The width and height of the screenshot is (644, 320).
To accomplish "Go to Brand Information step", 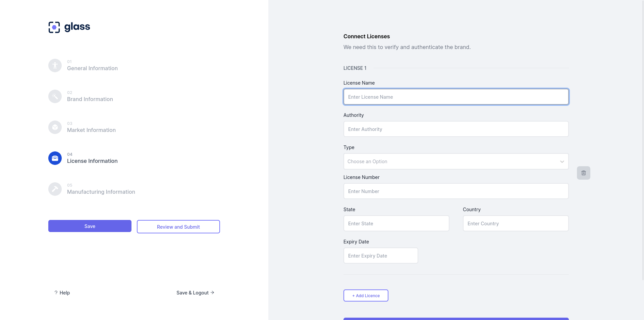I will click(x=90, y=99).
